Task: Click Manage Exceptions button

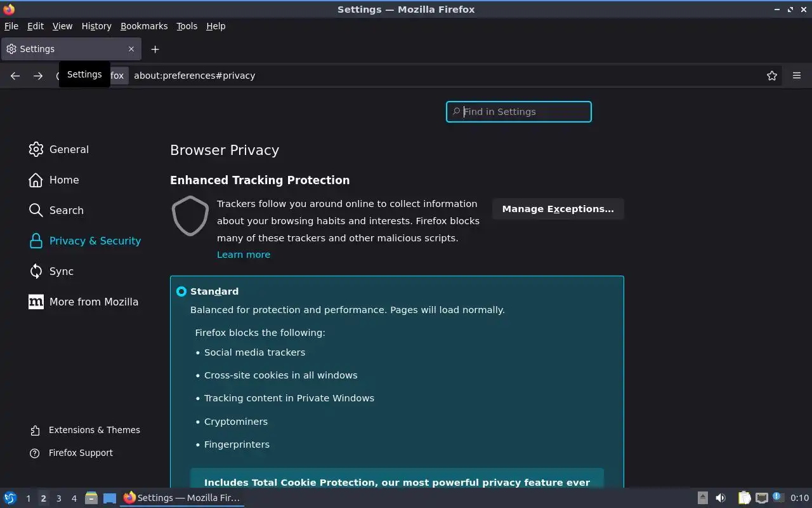Action: point(558,209)
